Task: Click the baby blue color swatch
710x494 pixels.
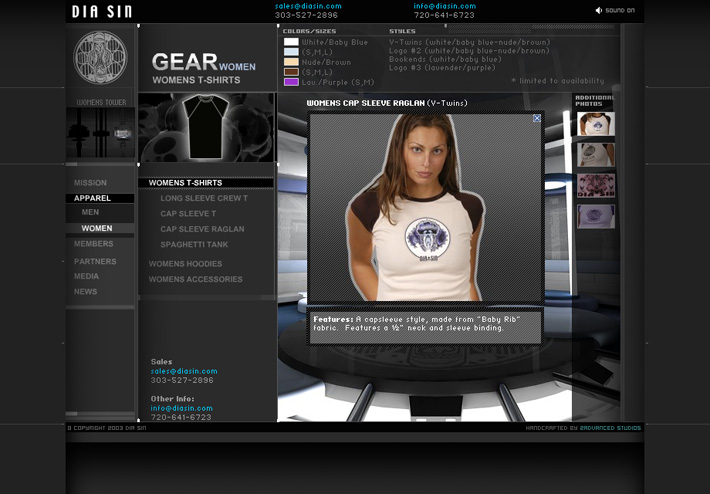Action: click(x=291, y=52)
